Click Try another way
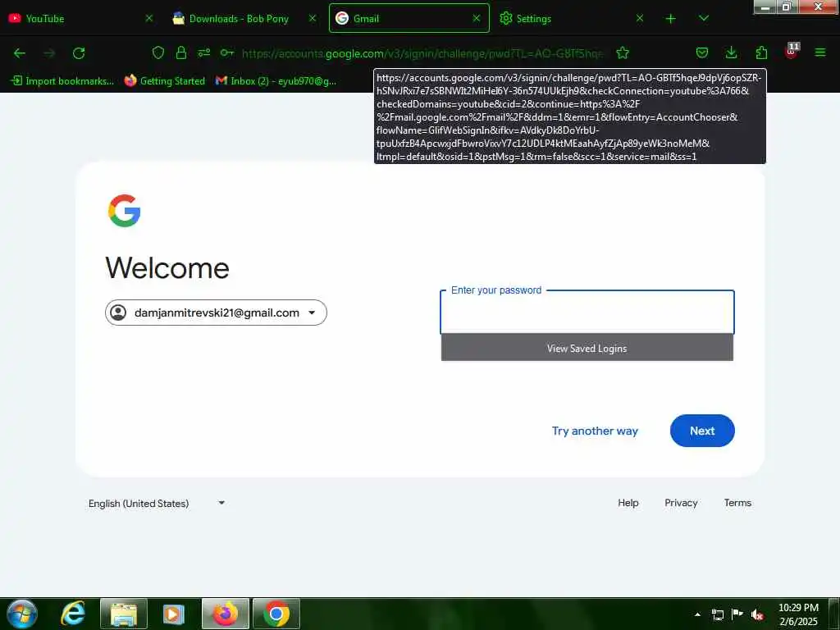840x630 pixels. tap(595, 431)
